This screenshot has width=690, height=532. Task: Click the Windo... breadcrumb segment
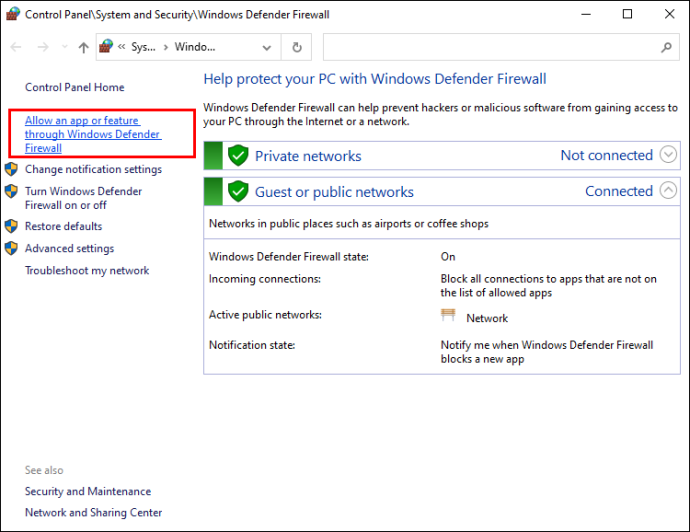(x=195, y=47)
